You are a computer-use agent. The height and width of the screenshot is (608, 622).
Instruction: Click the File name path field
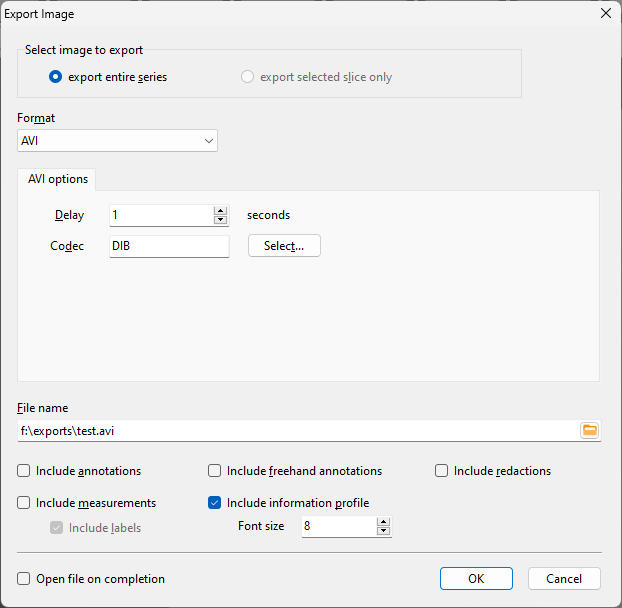[x=295, y=431]
